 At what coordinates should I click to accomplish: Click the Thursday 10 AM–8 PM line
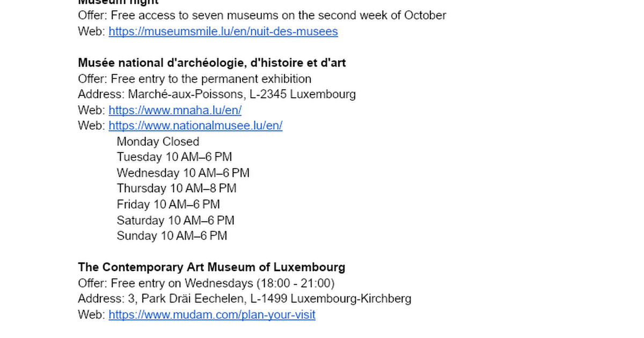[x=177, y=189]
